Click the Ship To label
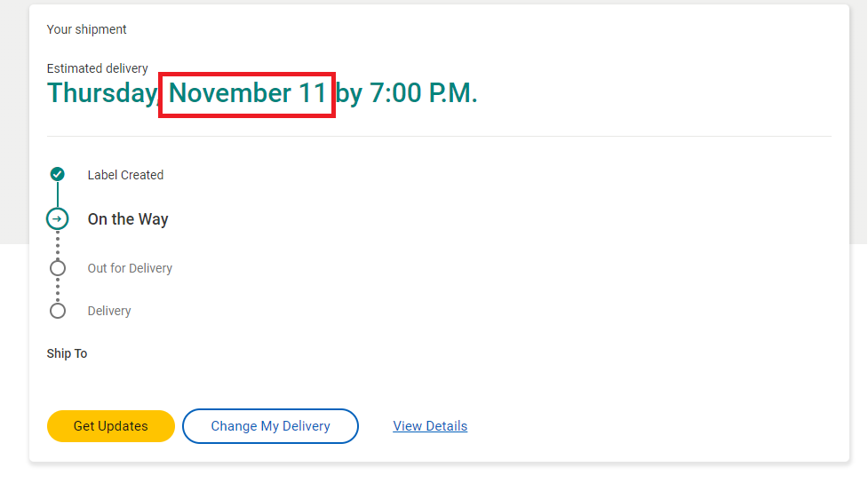The image size is (868, 483). (x=67, y=353)
